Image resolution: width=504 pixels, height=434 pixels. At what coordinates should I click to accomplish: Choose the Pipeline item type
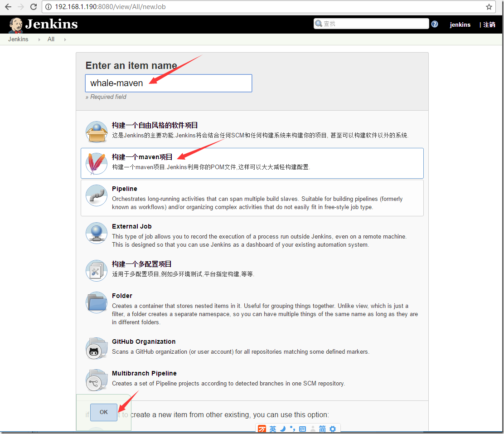coord(252,198)
